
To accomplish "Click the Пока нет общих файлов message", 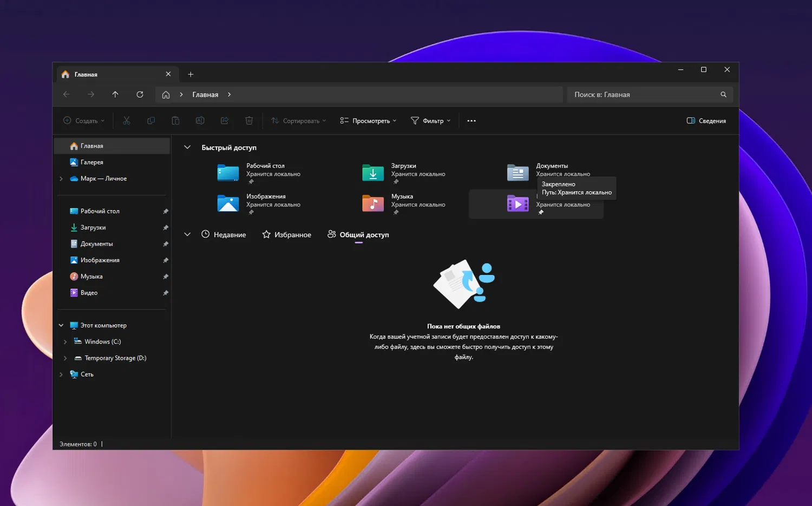I will 463,326.
